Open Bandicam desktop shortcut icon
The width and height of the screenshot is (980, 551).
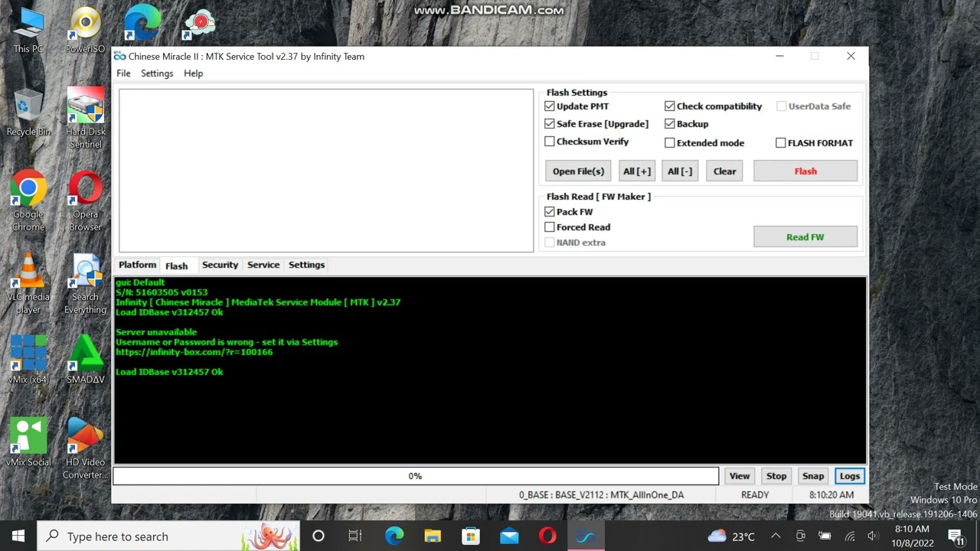[x=199, y=23]
